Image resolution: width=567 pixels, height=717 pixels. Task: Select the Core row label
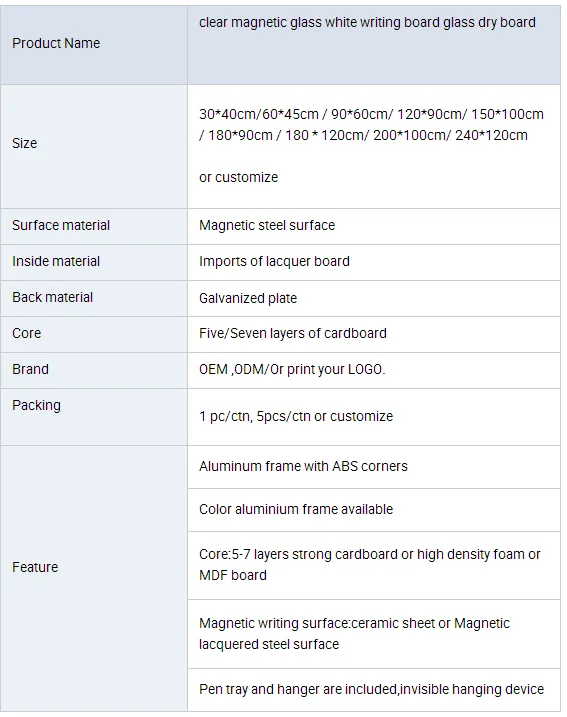click(27, 333)
